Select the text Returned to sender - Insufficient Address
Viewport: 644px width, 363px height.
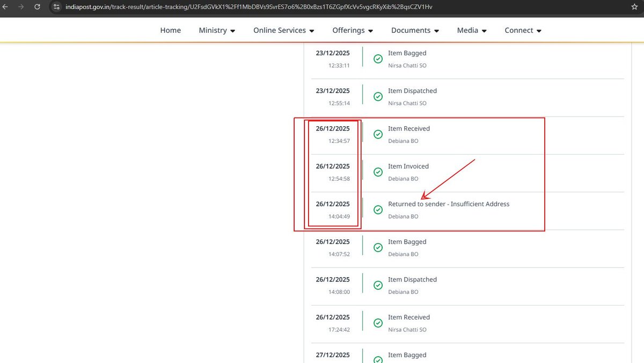[449, 204]
